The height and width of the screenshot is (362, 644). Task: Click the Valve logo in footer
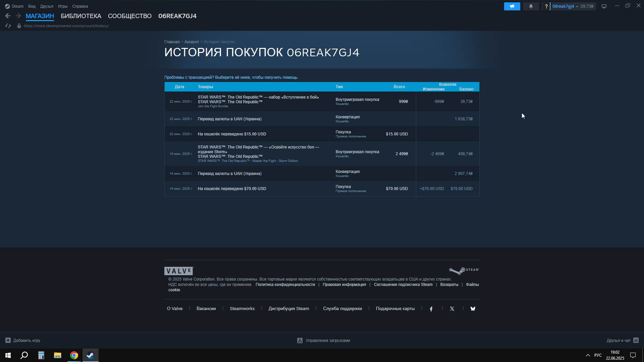pyautogui.click(x=179, y=271)
